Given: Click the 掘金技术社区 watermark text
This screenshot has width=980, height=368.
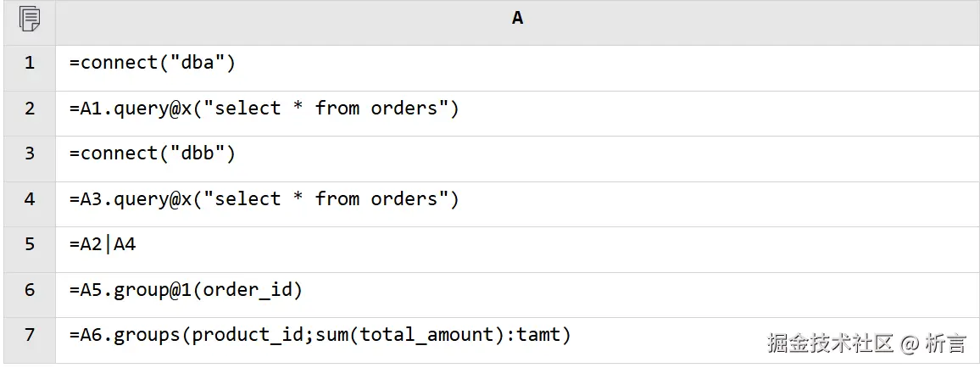Looking at the screenshot, I should point(831,343).
